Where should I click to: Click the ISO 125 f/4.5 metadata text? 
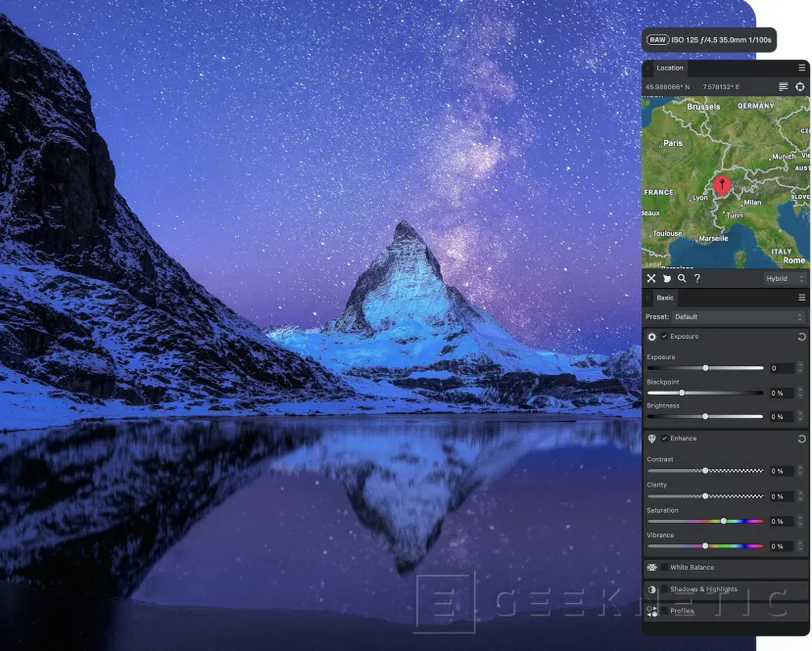(x=721, y=40)
